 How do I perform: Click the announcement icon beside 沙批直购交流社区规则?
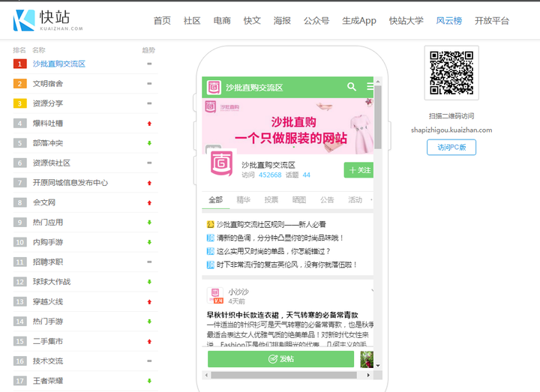(x=210, y=224)
